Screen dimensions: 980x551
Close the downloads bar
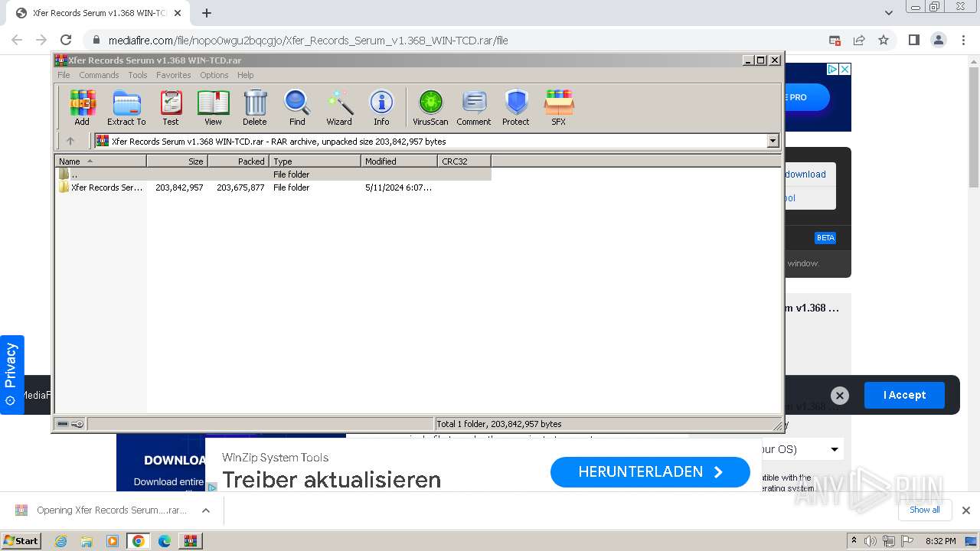966,510
